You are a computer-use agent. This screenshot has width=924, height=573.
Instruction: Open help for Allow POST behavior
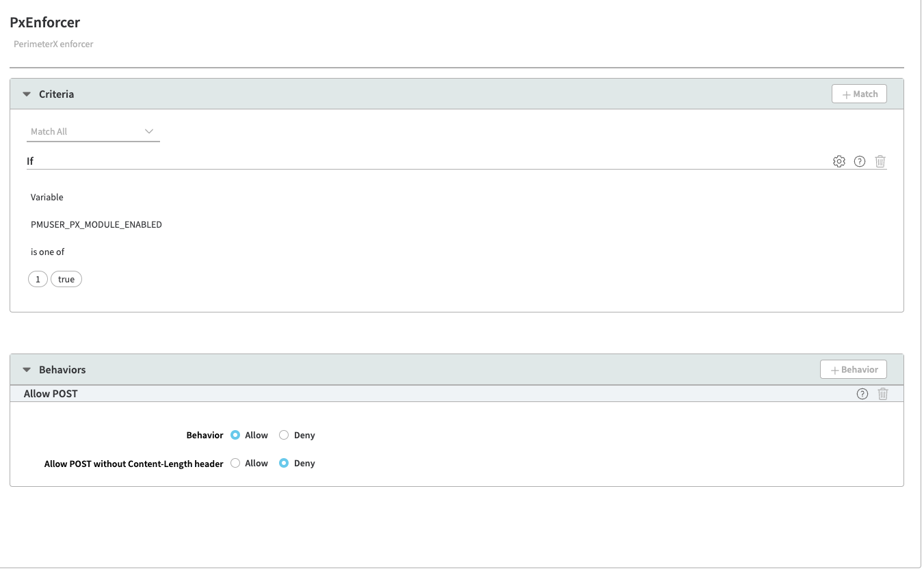(x=862, y=394)
